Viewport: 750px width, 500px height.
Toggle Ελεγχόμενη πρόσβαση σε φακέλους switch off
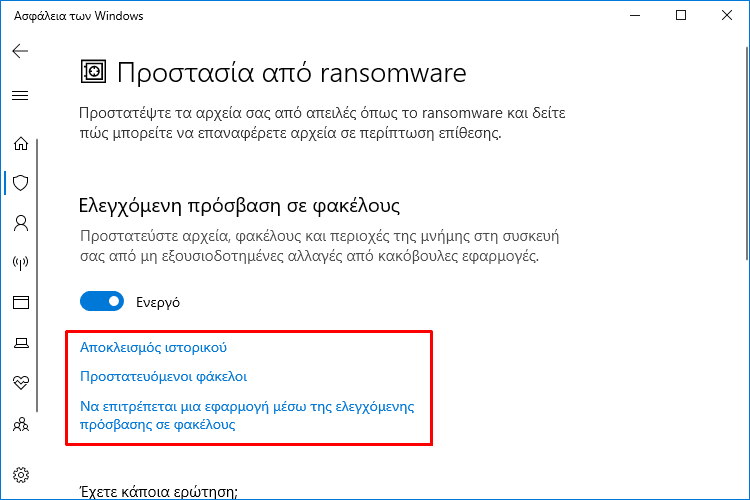pos(102,301)
